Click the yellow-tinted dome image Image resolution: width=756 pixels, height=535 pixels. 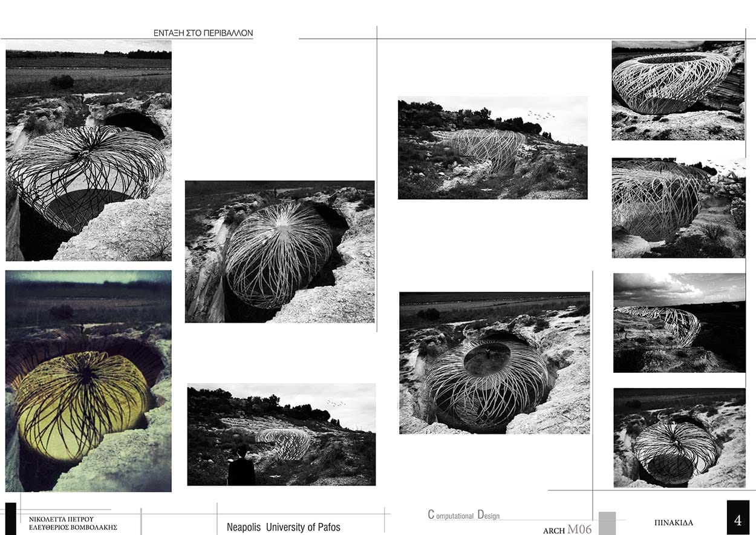pyautogui.click(x=88, y=381)
